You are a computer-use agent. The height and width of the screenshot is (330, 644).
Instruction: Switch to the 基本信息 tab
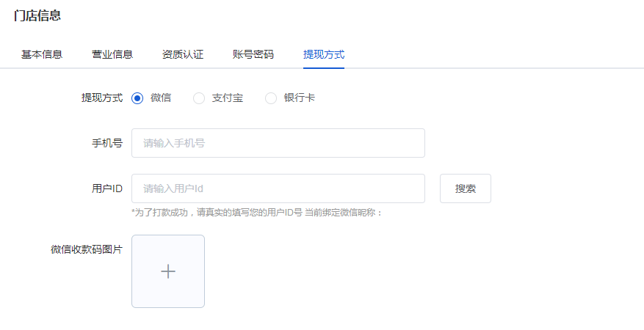tap(41, 54)
